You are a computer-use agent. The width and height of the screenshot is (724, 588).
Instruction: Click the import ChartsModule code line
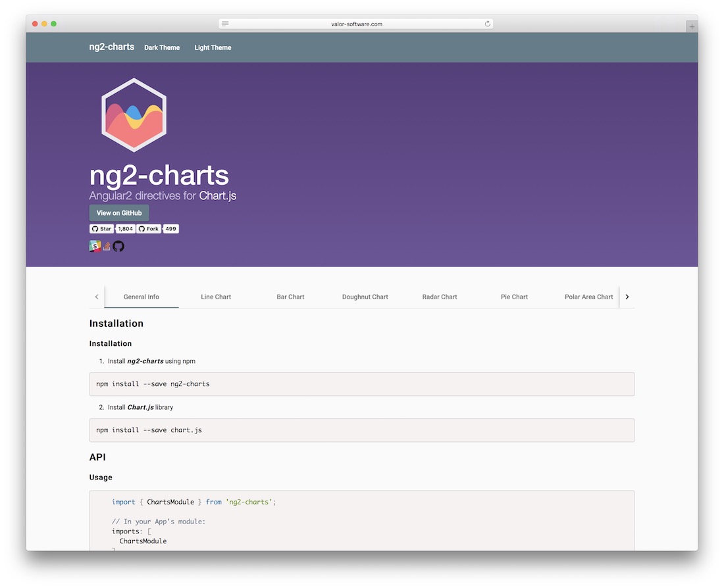194,502
